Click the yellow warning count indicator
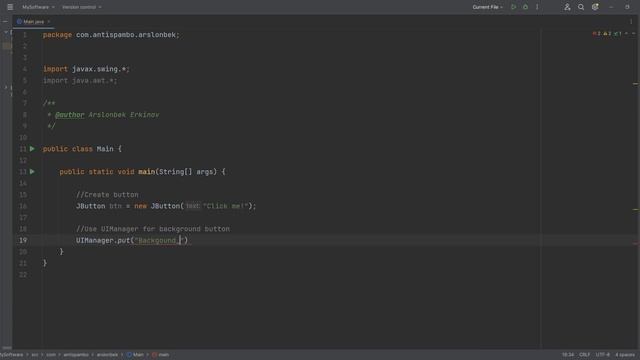The height and width of the screenshot is (360, 640). (607, 33)
